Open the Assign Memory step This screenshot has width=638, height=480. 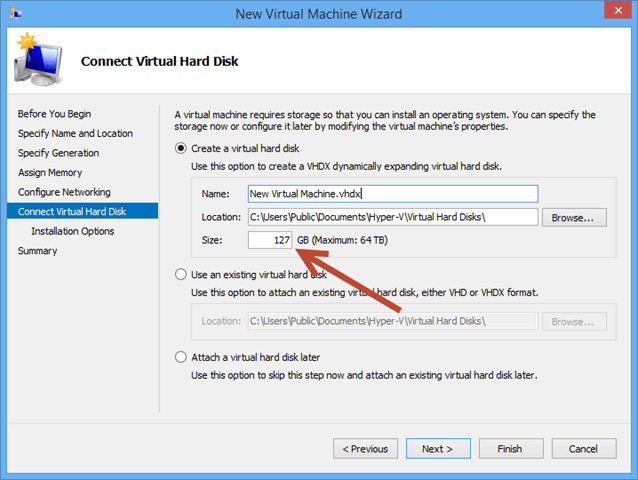pos(52,172)
